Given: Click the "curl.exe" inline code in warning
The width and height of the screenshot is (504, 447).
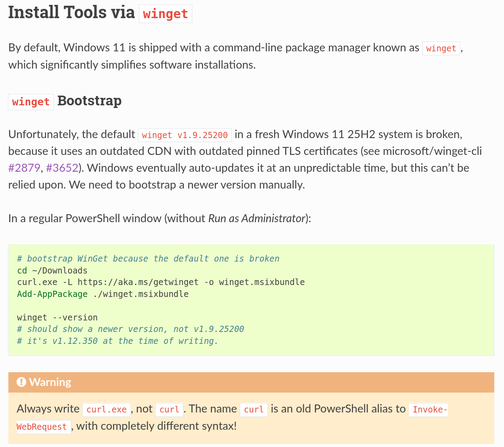Looking at the screenshot, I should coord(107,409).
